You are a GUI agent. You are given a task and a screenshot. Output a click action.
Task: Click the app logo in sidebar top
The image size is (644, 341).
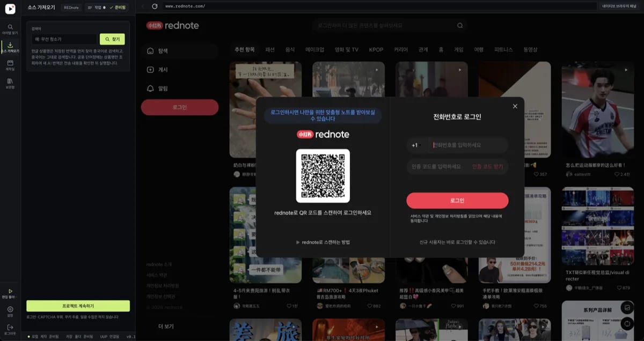point(10,9)
